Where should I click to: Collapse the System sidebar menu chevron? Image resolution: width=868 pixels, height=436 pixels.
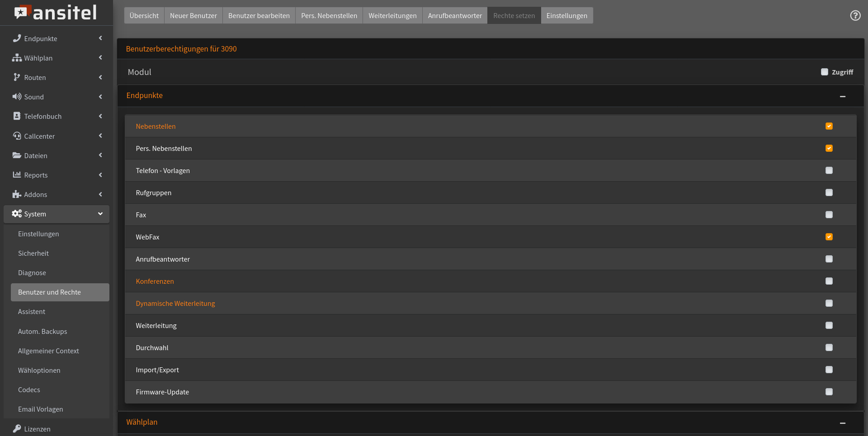pyautogui.click(x=100, y=214)
